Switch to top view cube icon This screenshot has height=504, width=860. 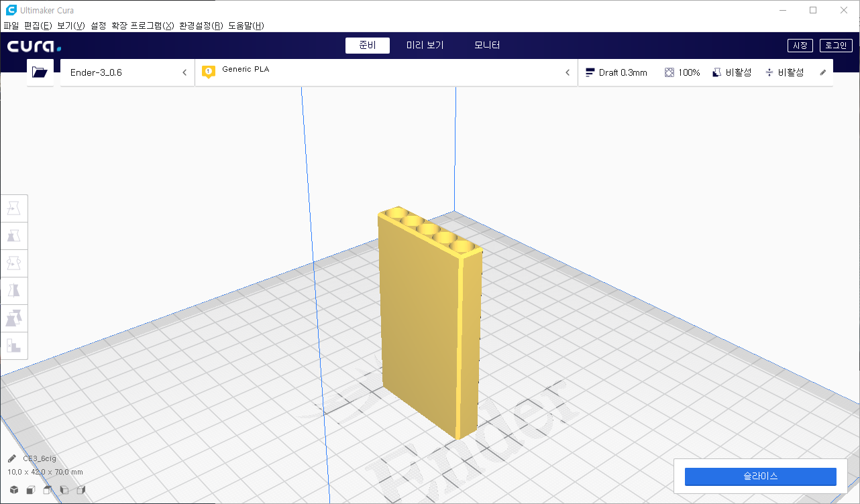[47, 490]
